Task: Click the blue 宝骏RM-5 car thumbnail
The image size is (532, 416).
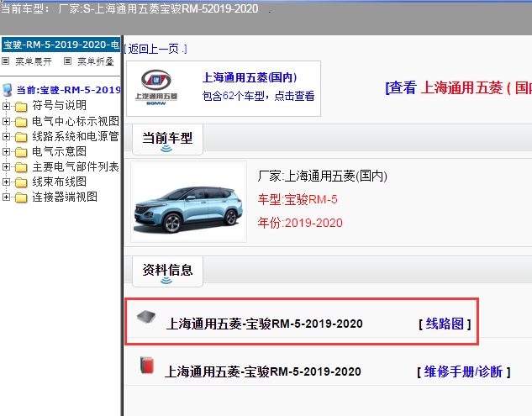Action: tap(188, 202)
